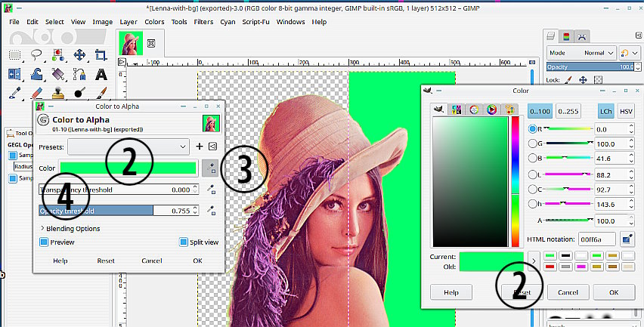Open layer mode group switch dropdown
This screenshot has width=644, height=327.
click(629, 53)
